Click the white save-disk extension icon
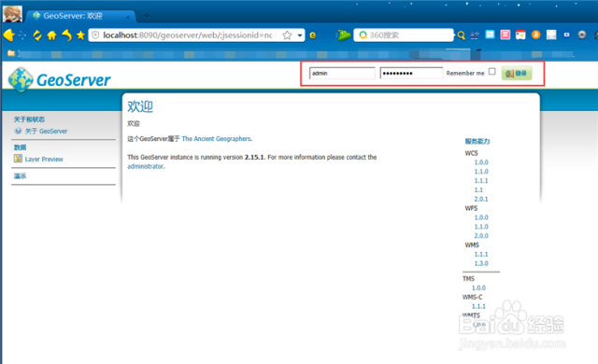This screenshot has height=364, width=598. click(x=551, y=35)
